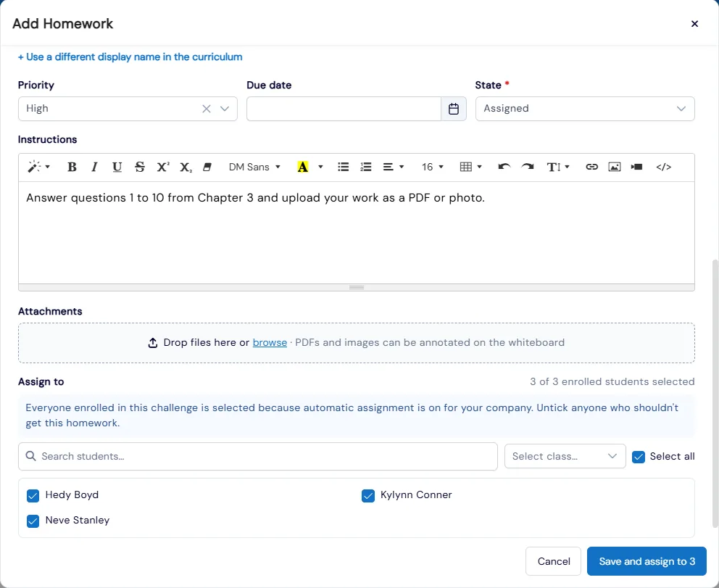Focus the Due date input field
The width and height of the screenshot is (719, 588).
344,109
